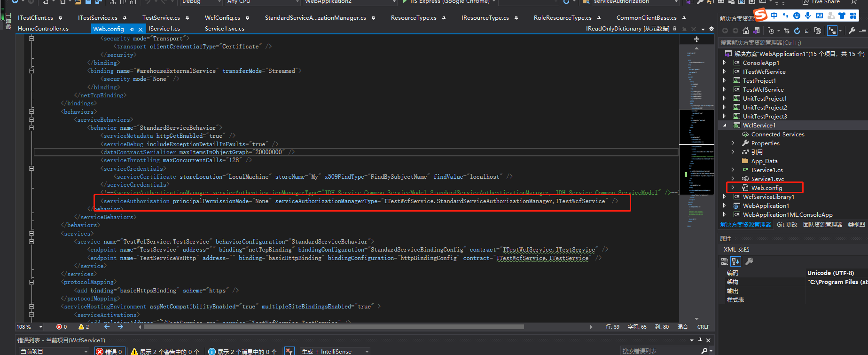Switch to the WcfConfig.cs tab

(x=222, y=18)
